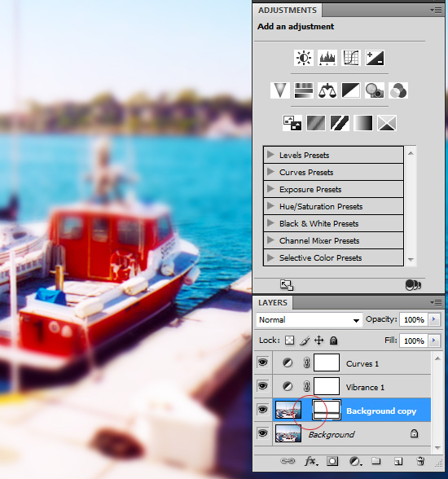Hide the Background copy layer
Image resolution: width=448 pixels, height=479 pixels.
262,410
